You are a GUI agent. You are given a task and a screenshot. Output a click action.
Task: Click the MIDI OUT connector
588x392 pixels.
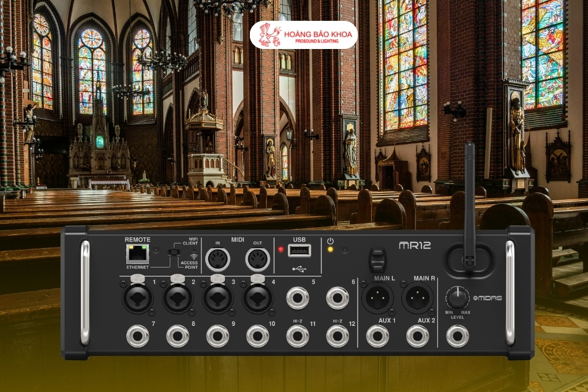click(x=258, y=259)
